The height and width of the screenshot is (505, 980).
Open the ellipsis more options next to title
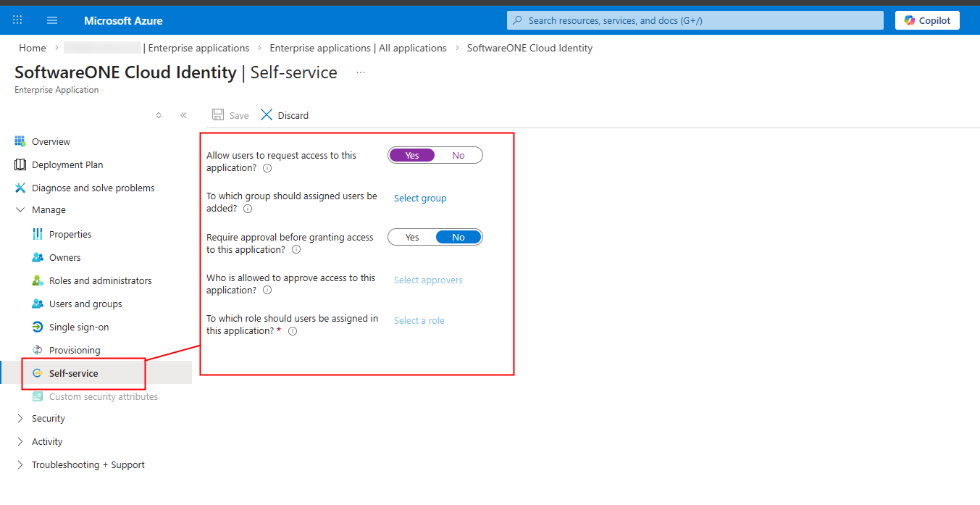point(361,72)
